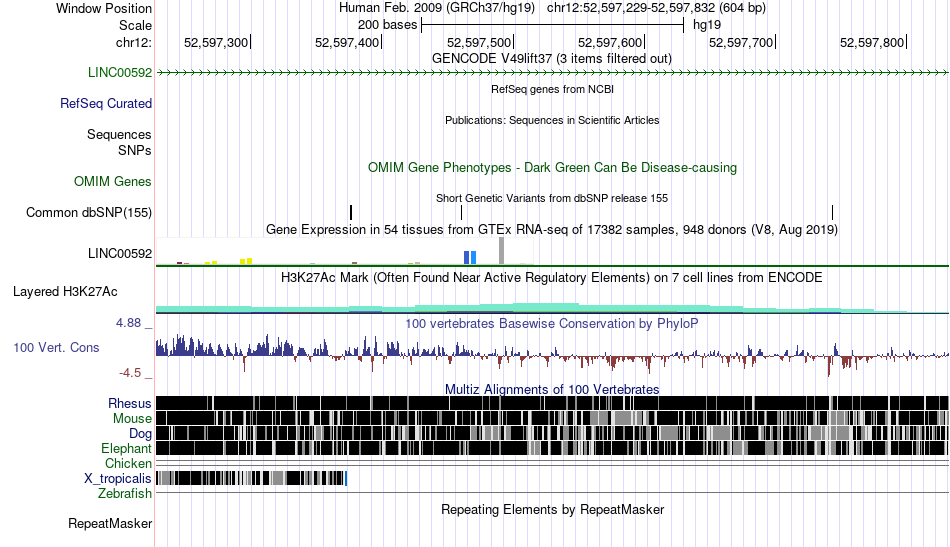Click the H3K27Ac teal signal graph
The height and width of the screenshot is (547, 950).
coord(552,308)
